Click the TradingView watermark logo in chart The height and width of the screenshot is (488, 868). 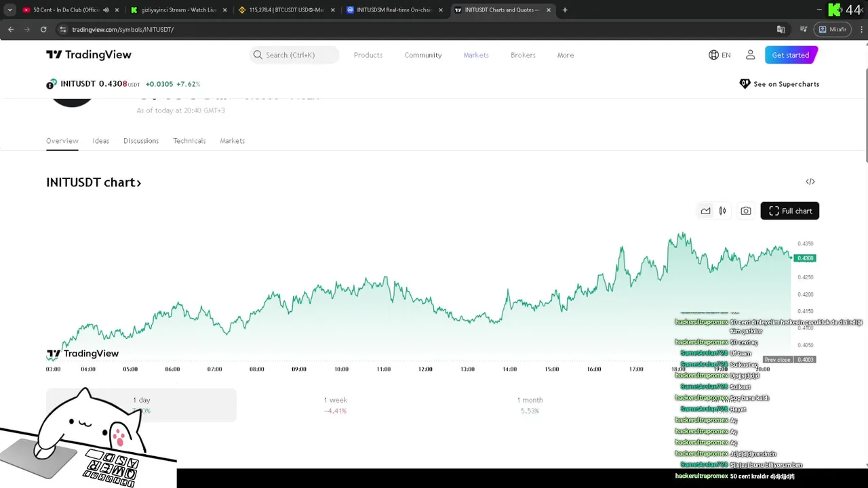pos(83,354)
